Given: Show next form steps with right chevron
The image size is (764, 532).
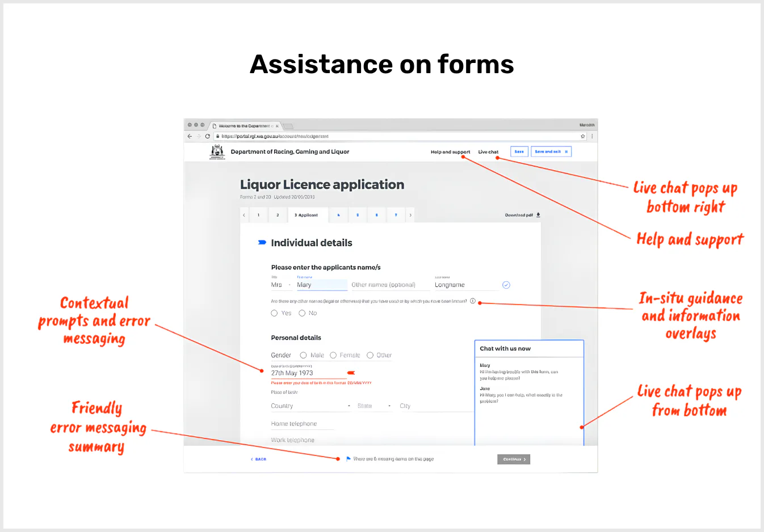Looking at the screenshot, I should (410, 215).
